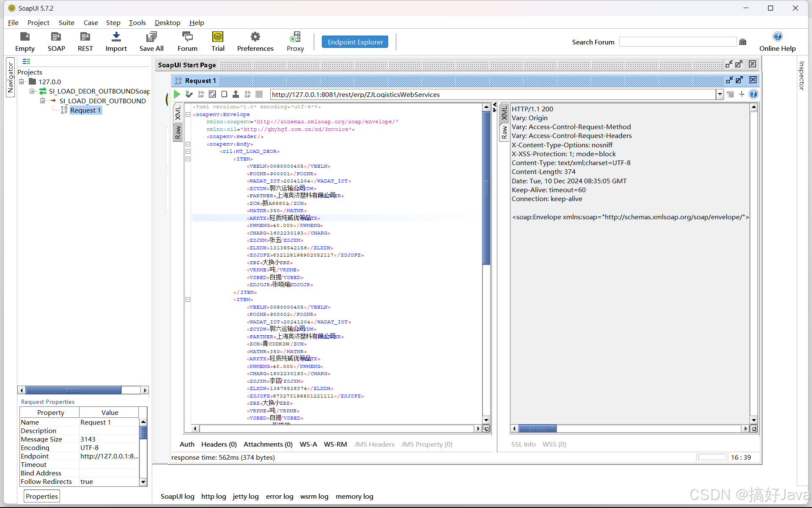
Task: Open the Preferences dialog
Action: 255,41
